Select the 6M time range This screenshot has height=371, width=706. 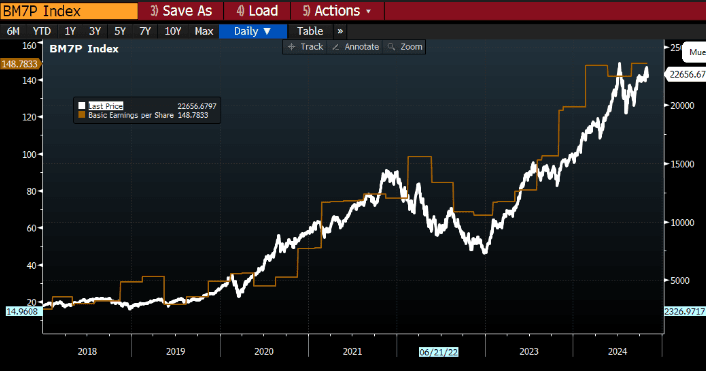pyautogui.click(x=13, y=31)
